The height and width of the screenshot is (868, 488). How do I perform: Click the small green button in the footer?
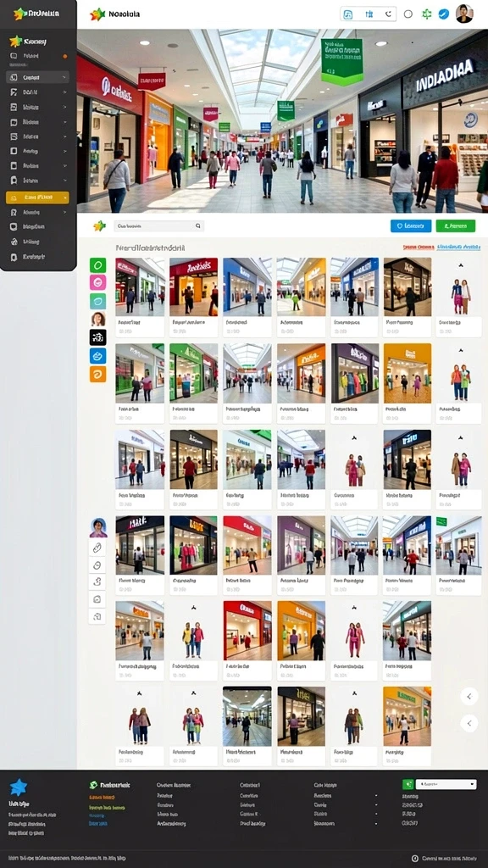tap(408, 784)
